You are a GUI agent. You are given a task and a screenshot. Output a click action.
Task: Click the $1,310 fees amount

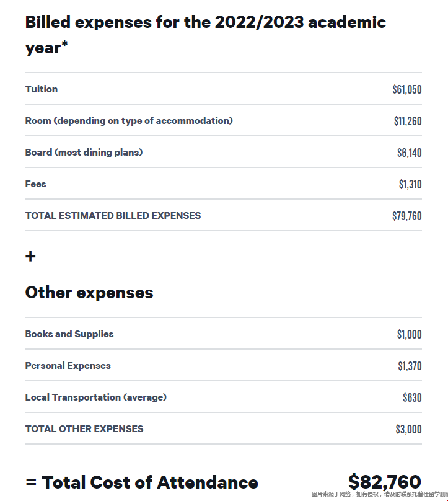coord(410,184)
